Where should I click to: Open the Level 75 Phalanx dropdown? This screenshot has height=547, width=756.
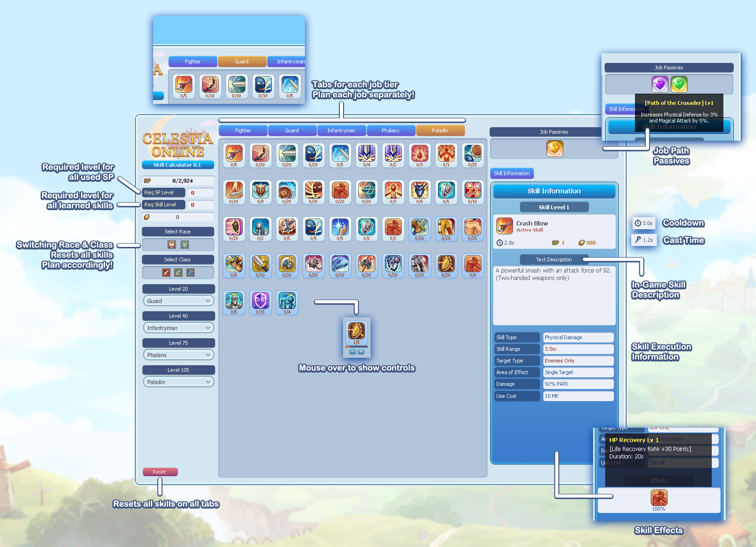click(178, 355)
